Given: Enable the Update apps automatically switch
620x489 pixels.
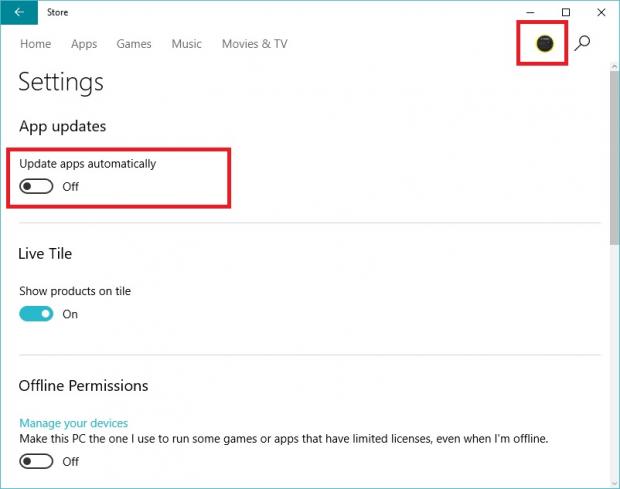Looking at the screenshot, I should (37, 186).
